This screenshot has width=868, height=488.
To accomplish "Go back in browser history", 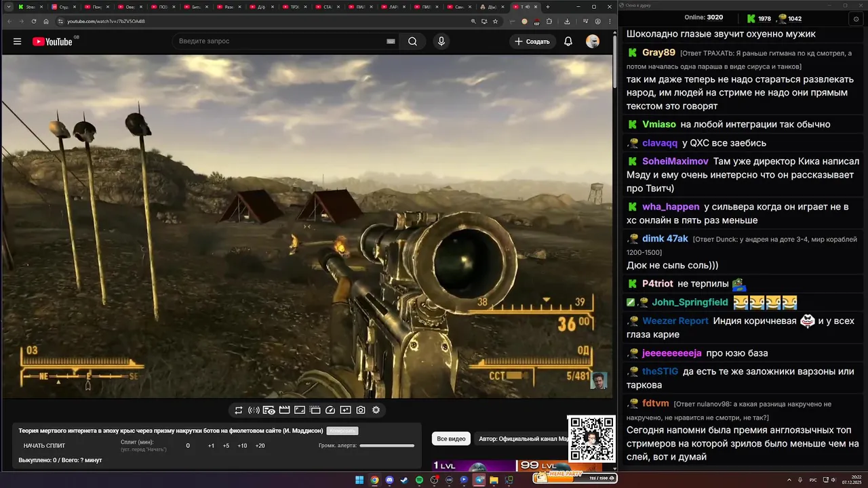I will coord(9,21).
